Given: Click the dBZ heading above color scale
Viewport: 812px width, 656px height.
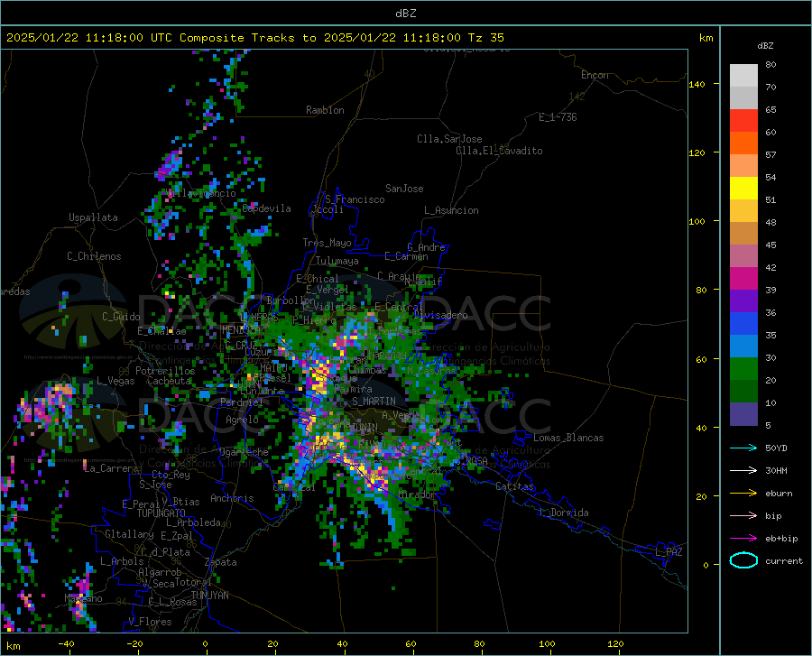Looking at the screenshot, I should pos(765,45).
